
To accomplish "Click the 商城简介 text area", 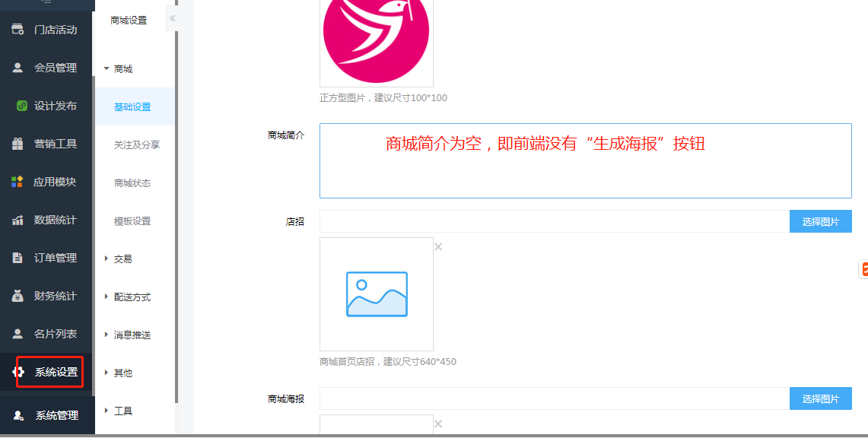I will tap(586, 160).
